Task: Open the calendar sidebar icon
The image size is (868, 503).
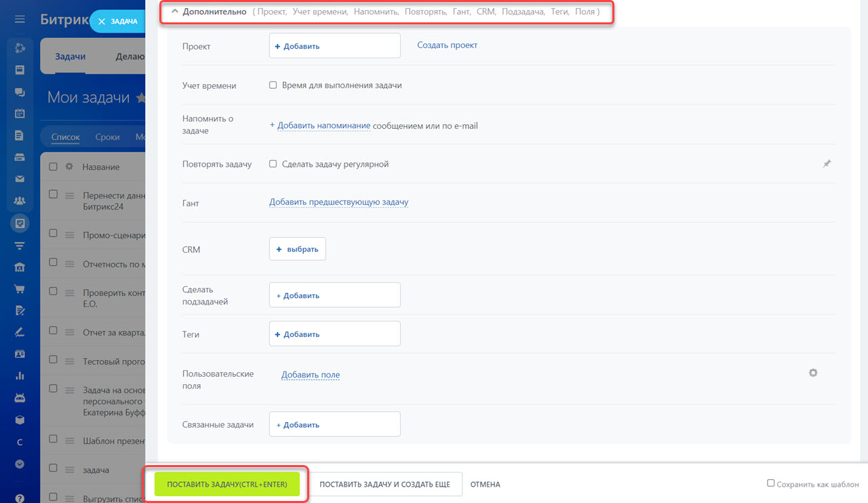Action: 20,113
